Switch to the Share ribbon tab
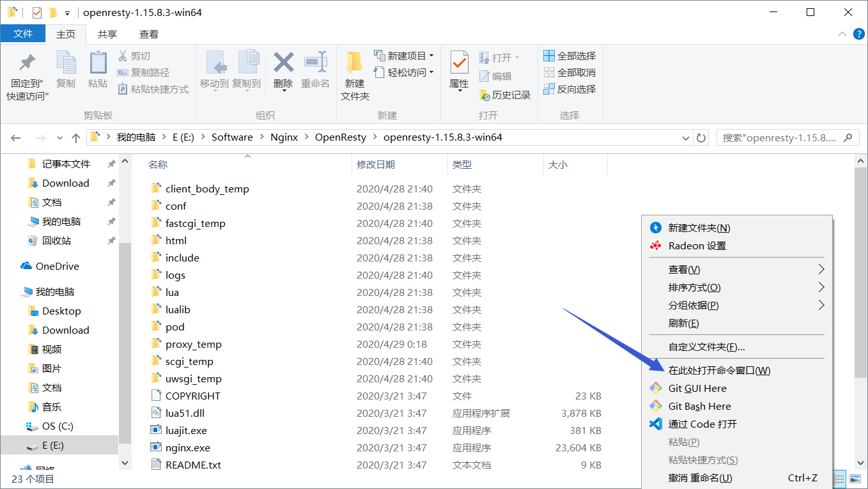 point(107,35)
